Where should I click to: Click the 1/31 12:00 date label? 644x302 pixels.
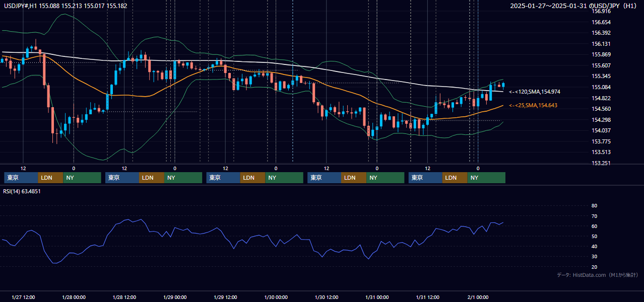point(428,297)
